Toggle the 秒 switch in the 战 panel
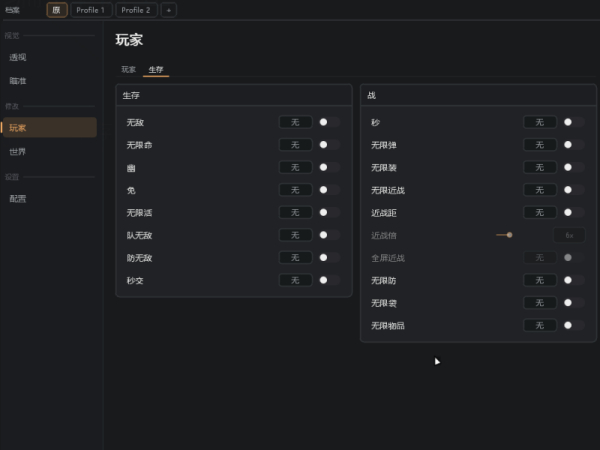 574,122
